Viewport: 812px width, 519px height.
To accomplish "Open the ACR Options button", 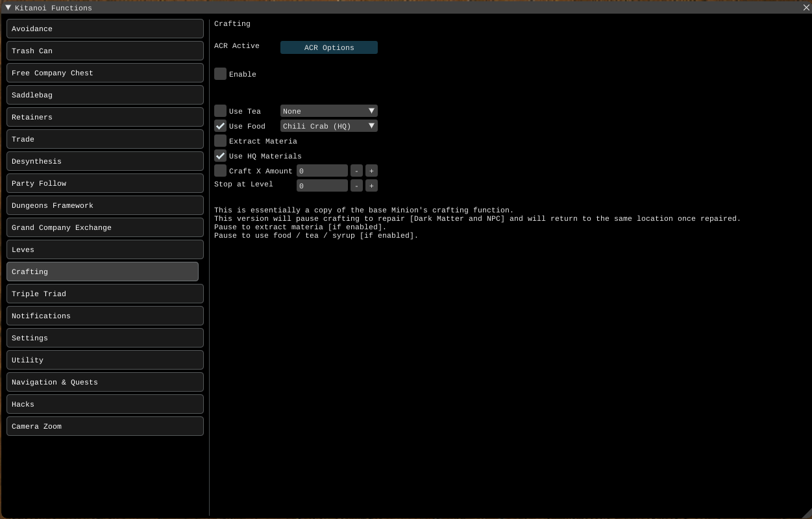I will pos(328,47).
